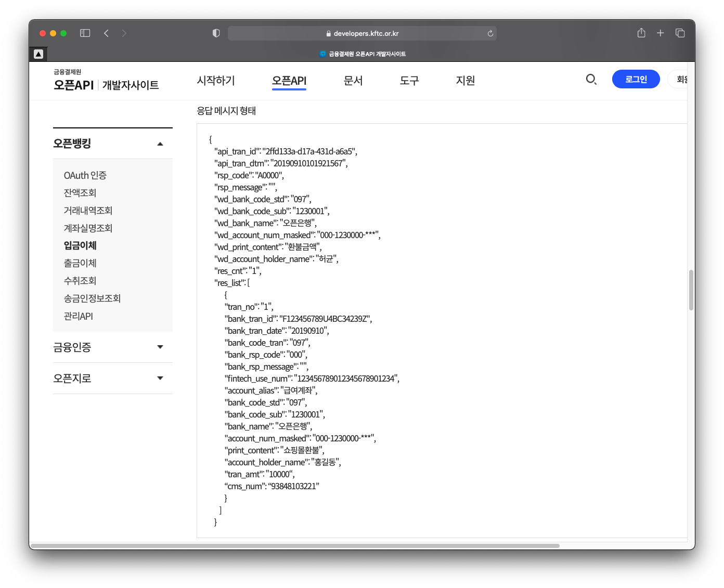Open the 시작하기 menu
The height and width of the screenshot is (588, 724).
[x=216, y=81]
